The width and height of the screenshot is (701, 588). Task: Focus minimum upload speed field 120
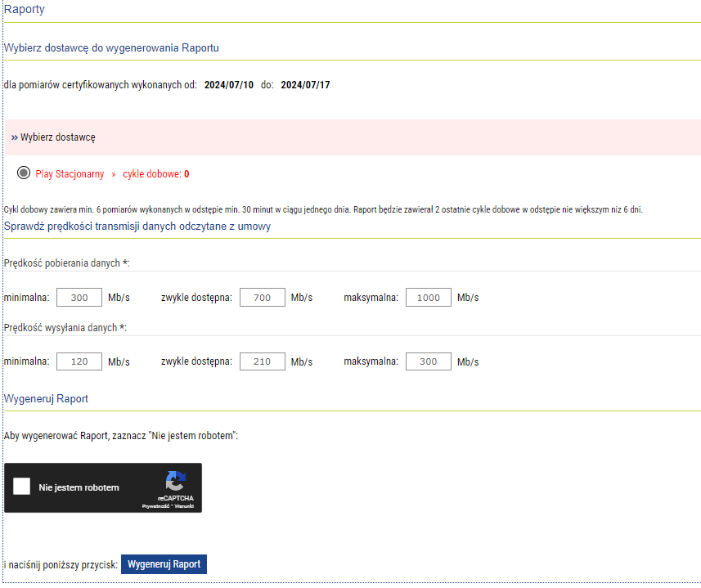coord(79,361)
